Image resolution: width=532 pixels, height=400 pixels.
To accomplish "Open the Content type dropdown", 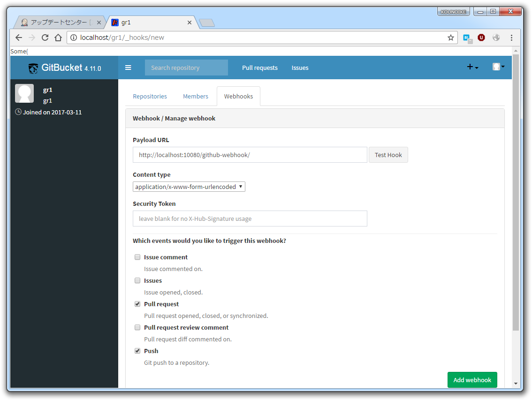I will [189, 186].
